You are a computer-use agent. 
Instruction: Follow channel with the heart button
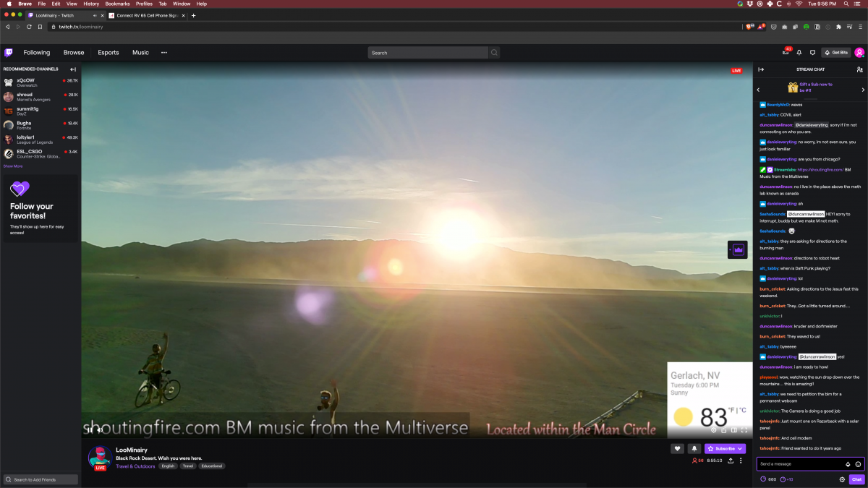coord(678,448)
